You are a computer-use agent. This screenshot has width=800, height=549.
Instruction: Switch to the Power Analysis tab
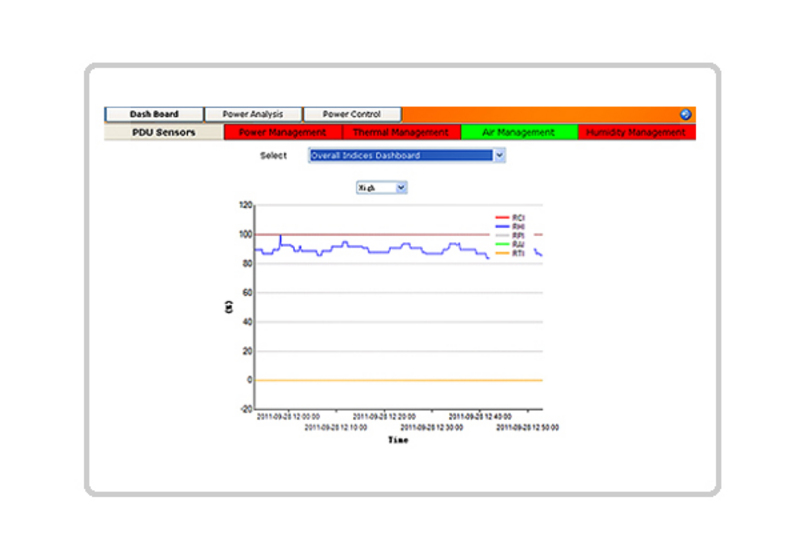253,115
